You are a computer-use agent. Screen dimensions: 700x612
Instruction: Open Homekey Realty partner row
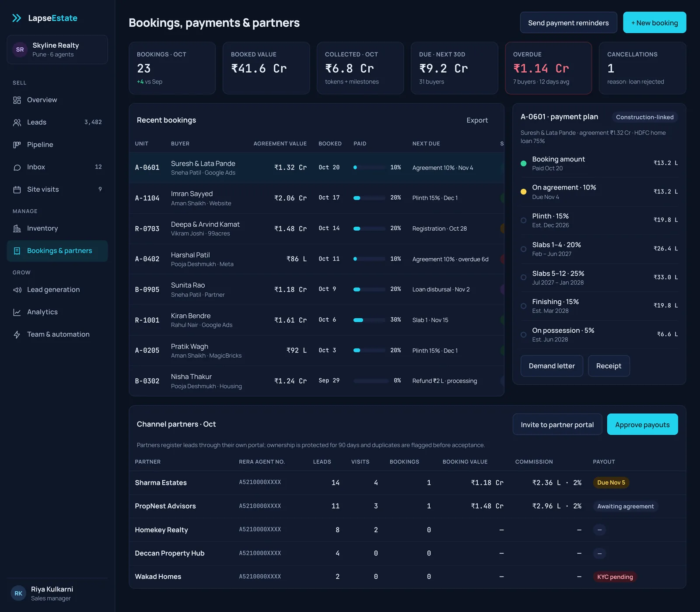407,530
